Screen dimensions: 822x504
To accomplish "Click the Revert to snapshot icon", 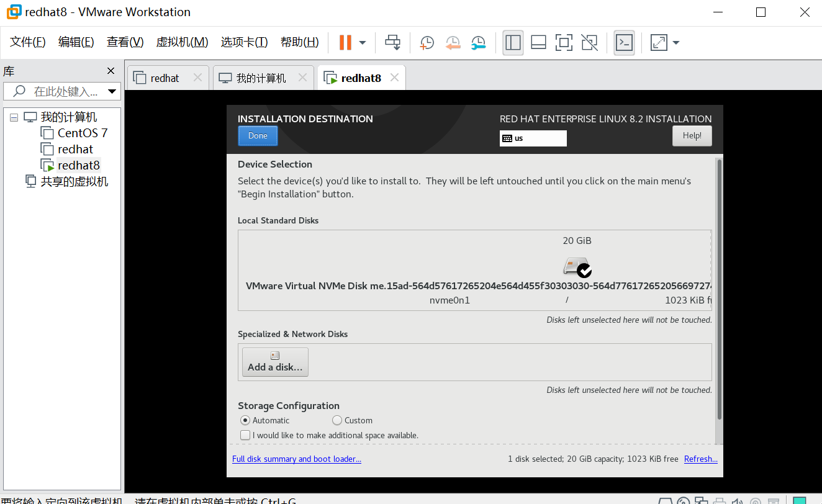I will pyautogui.click(x=453, y=42).
